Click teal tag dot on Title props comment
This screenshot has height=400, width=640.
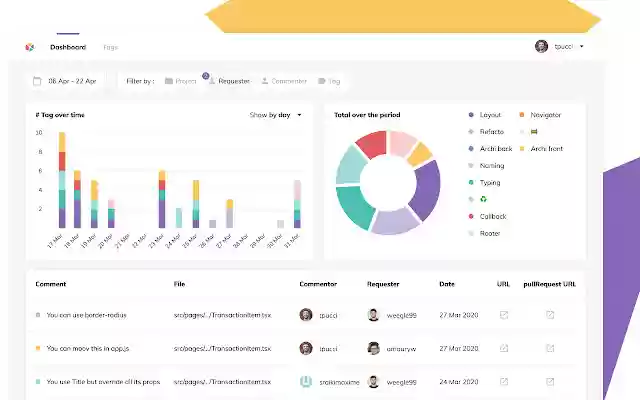(38, 382)
